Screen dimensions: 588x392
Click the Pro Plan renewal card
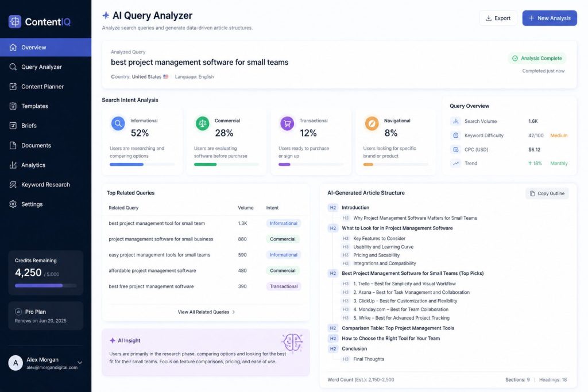tap(46, 316)
